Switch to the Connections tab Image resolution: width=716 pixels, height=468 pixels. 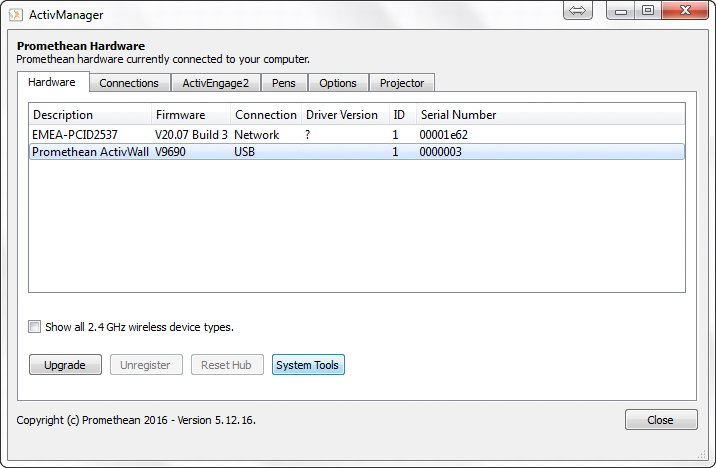click(129, 83)
